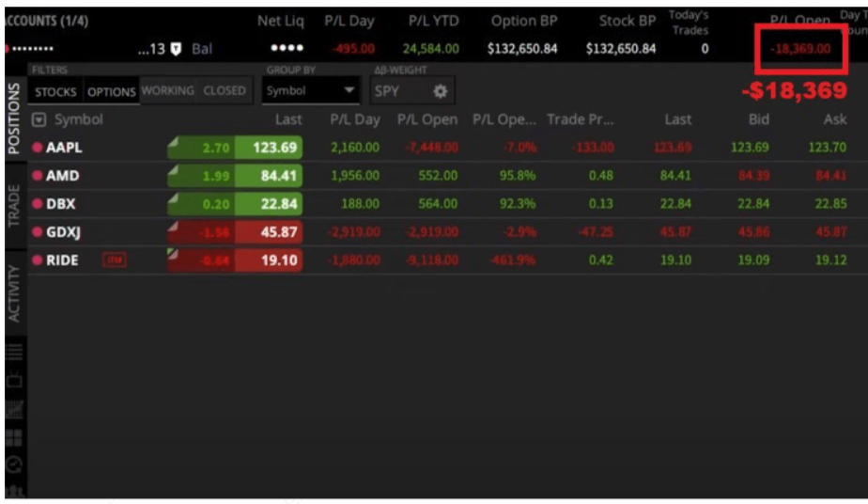
Task: Open the TV live feed sidebar icon
Action: (x=14, y=381)
